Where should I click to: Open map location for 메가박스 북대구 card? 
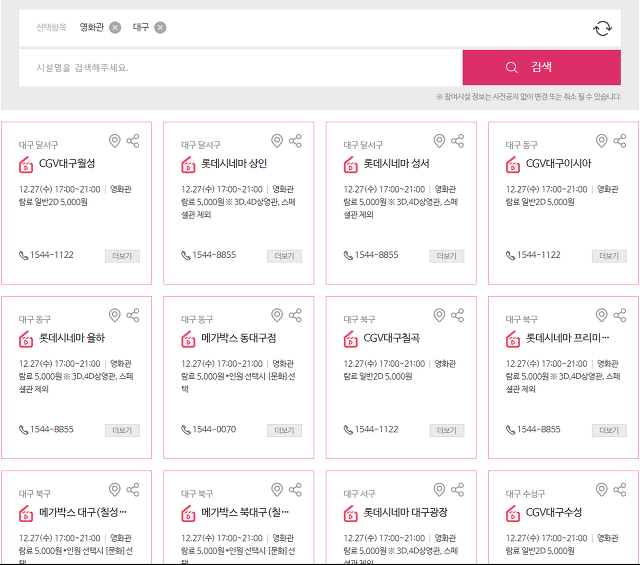(x=277, y=489)
